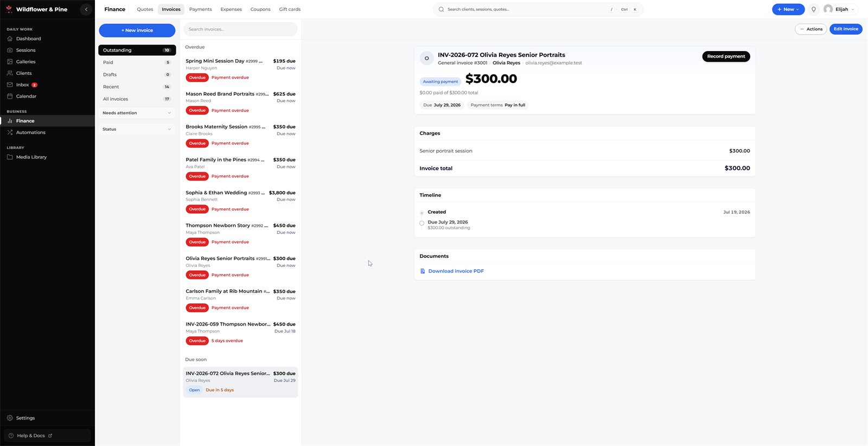Expand the Status filter section
Viewport: 868px width, 446px height.
tap(137, 129)
